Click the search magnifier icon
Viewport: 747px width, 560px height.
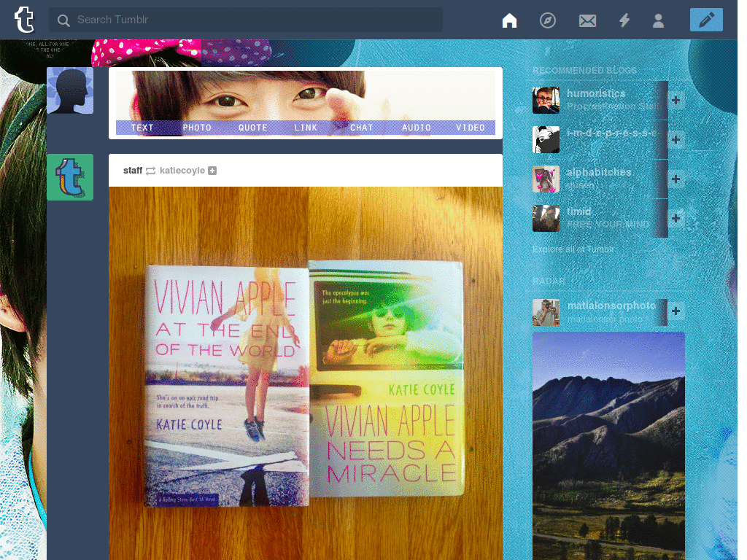(x=63, y=20)
